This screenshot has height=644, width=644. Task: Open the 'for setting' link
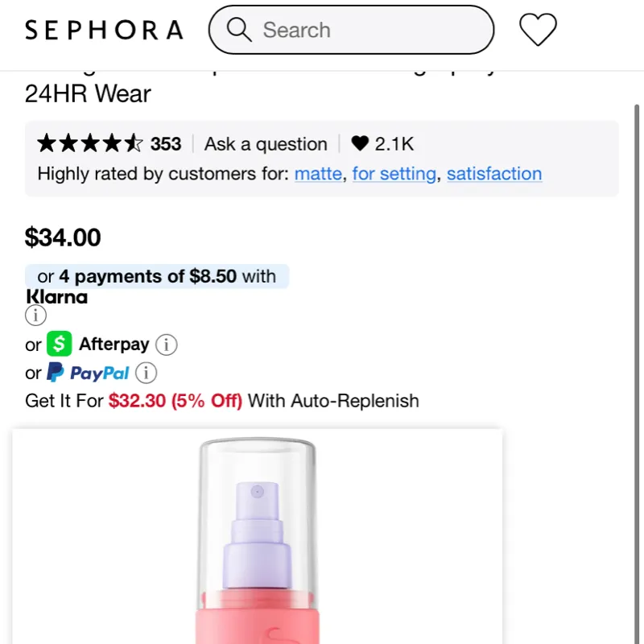pos(394,174)
